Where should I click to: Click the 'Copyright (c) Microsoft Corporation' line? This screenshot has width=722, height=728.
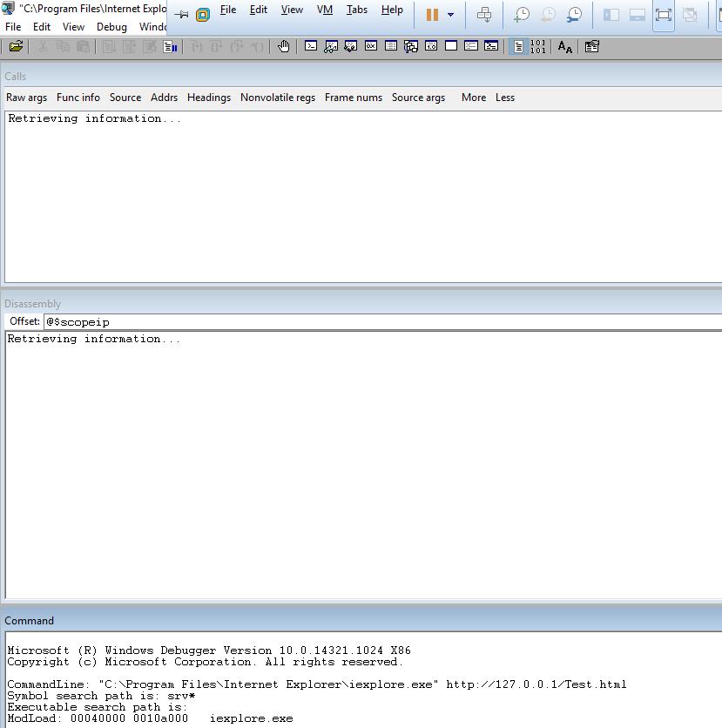point(206,662)
